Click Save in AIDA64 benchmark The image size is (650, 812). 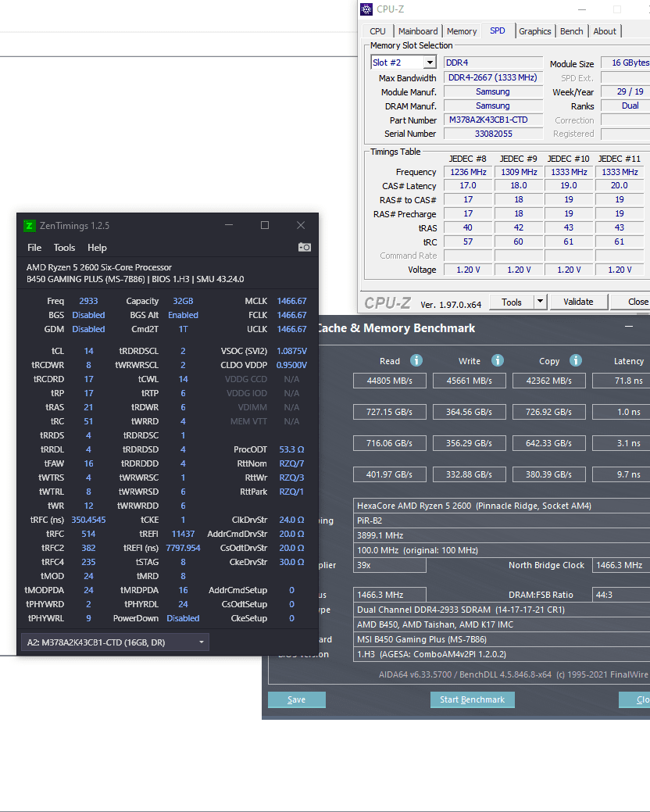point(297,699)
